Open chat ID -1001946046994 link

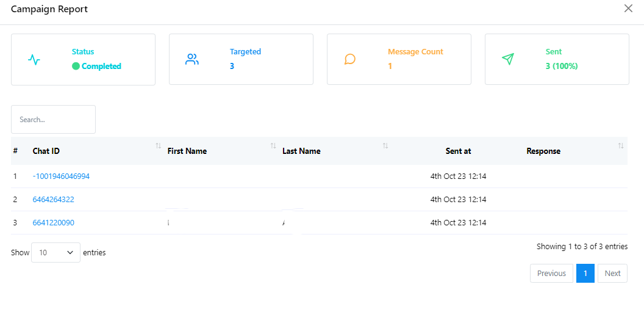(61, 176)
